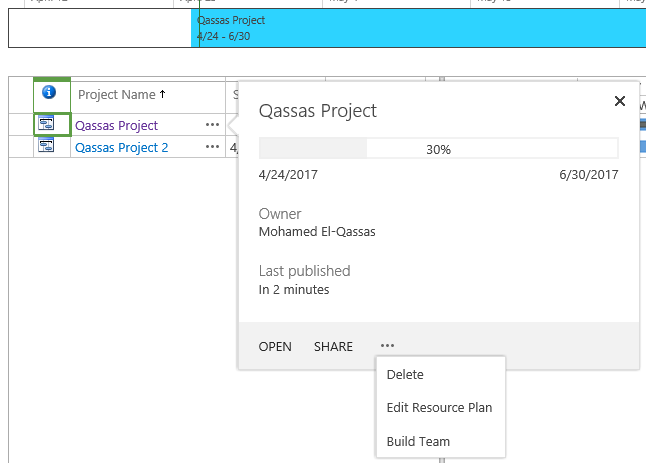Image resolution: width=646 pixels, height=463 pixels.
Task: Choose Delete from the context menu
Action: click(405, 375)
